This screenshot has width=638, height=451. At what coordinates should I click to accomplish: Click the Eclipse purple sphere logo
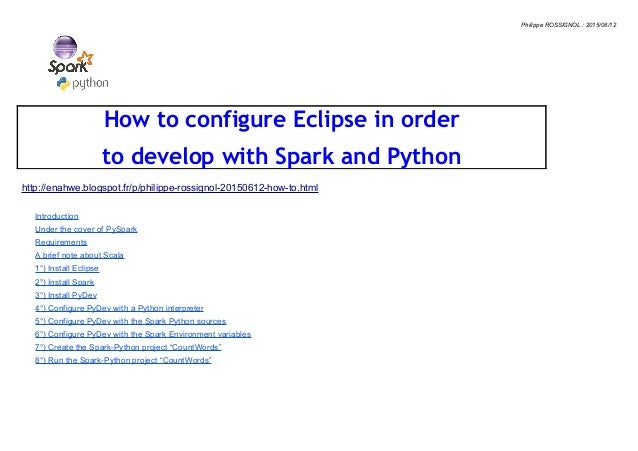coord(65,47)
